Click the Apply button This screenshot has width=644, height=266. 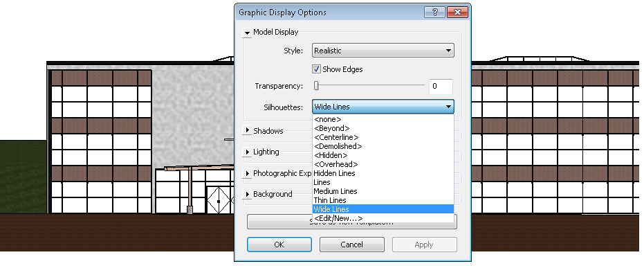[x=424, y=245]
